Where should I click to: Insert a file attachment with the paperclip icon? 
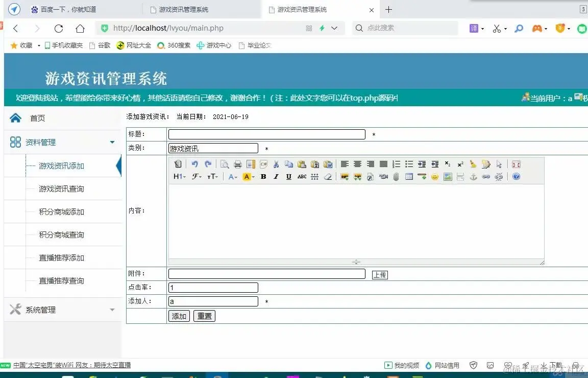coord(396,176)
